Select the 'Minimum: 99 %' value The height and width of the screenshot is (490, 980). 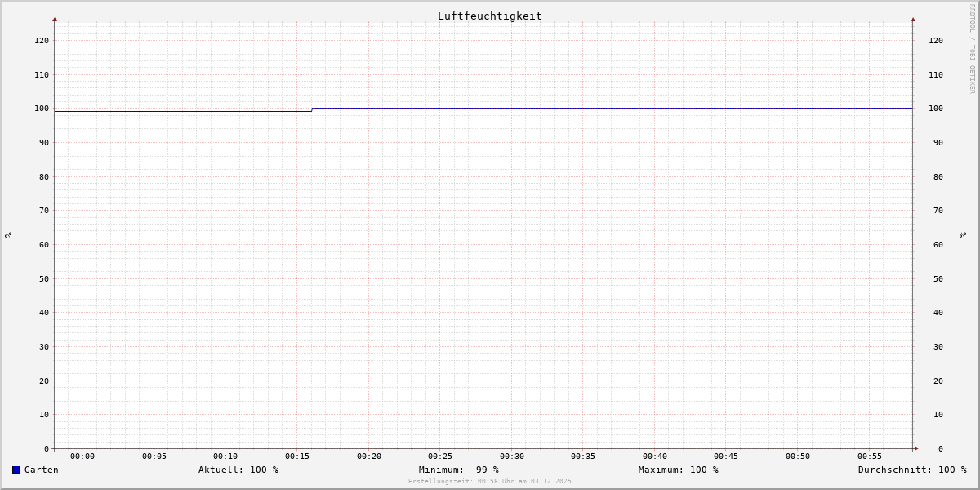pos(459,470)
